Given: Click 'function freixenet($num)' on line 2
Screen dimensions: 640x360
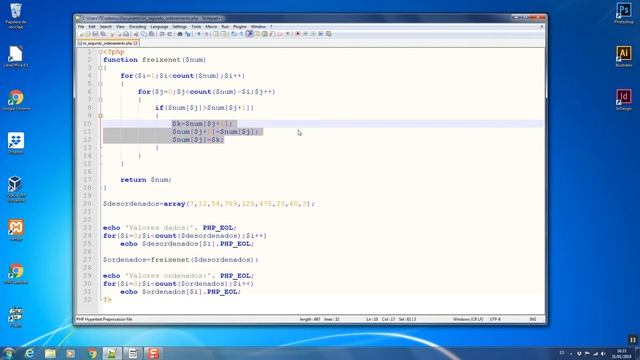Looking at the screenshot, I should [x=155, y=60].
